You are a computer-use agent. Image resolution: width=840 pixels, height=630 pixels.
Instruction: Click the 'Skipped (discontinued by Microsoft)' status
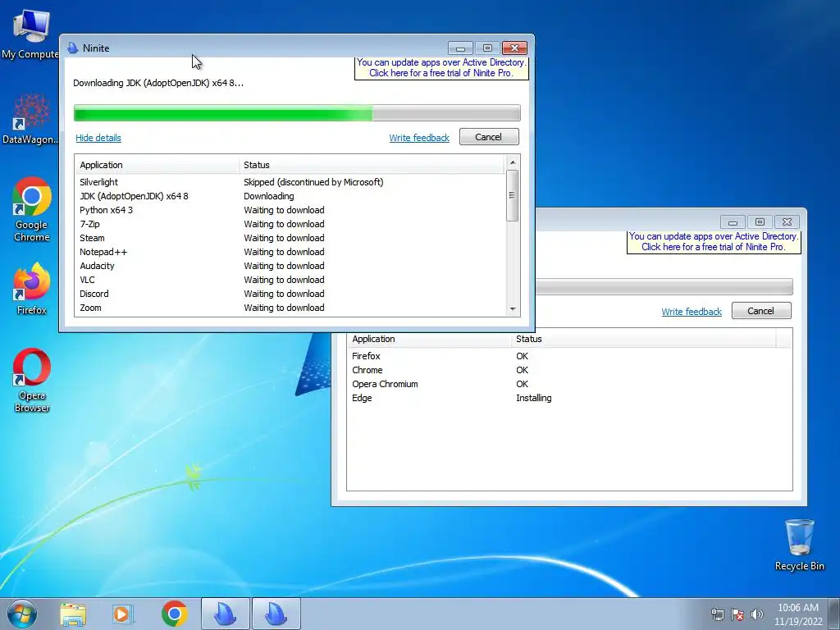(313, 182)
